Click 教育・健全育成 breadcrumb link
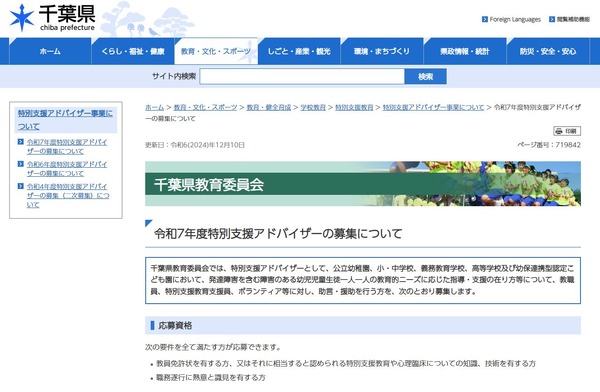 click(269, 108)
